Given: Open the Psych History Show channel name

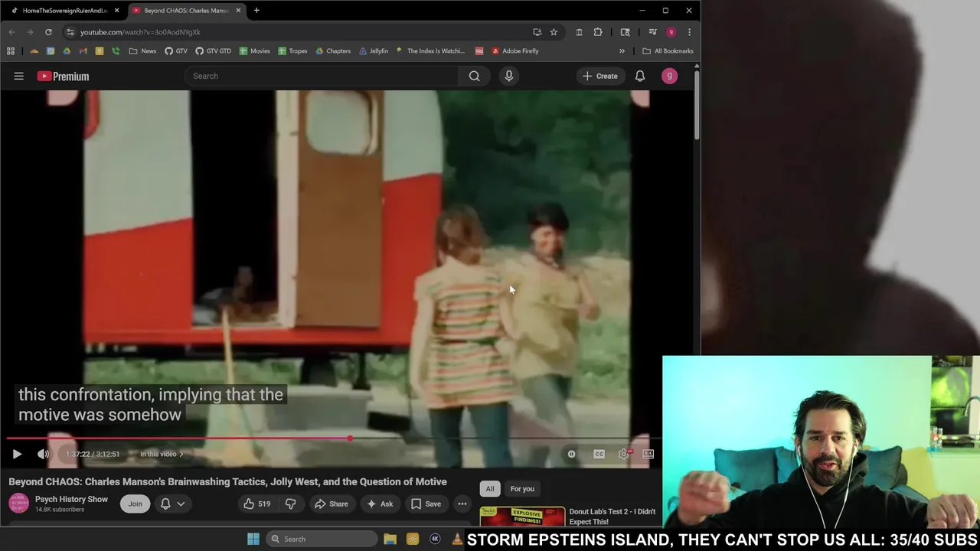Looking at the screenshot, I should click(71, 499).
